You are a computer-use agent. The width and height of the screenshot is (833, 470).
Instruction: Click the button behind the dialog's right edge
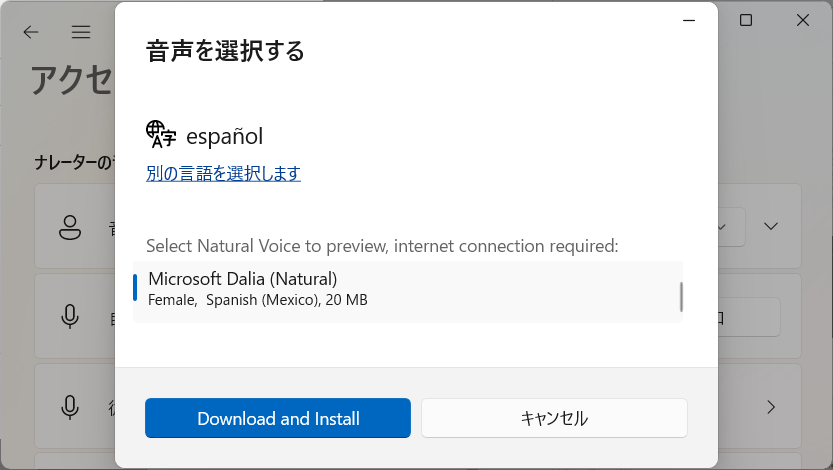click(x=749, y=317)
